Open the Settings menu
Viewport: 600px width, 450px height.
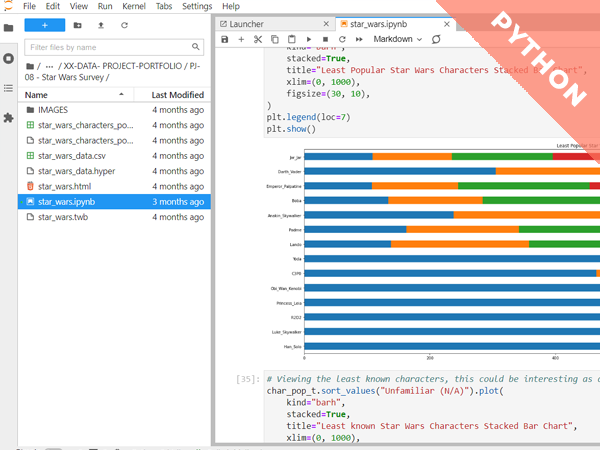pos(197,6)
